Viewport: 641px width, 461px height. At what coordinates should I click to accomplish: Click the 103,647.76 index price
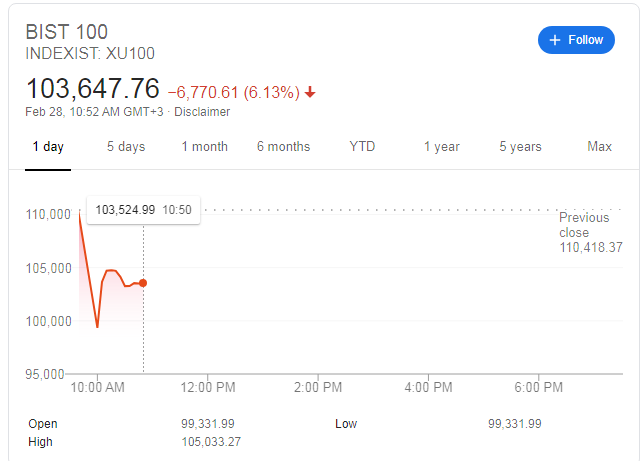pos(92,88)
